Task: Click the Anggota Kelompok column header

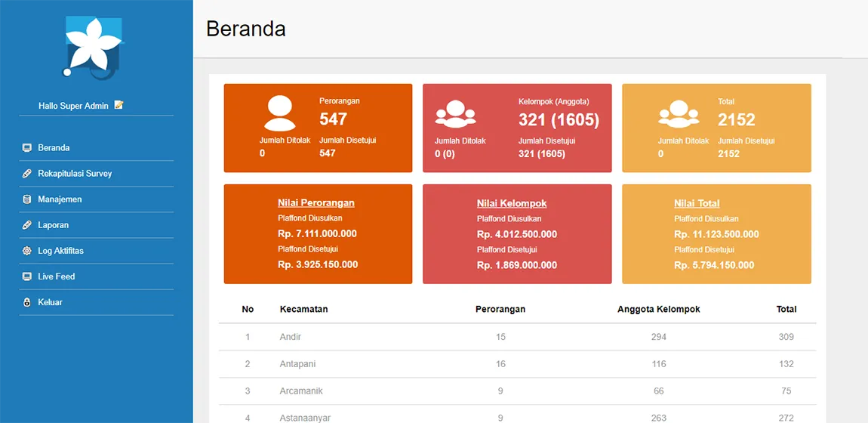Action: [x=659, y=309]
